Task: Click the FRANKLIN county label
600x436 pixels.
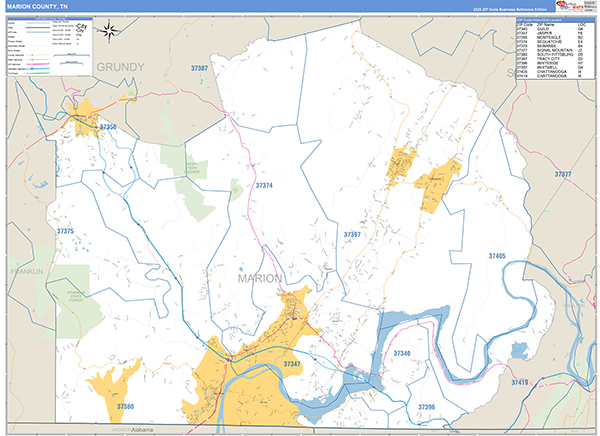Action: point(27,271)
